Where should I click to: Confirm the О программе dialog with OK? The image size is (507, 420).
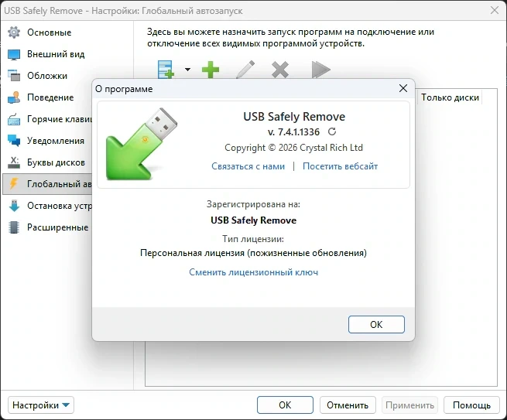(376, 324)
